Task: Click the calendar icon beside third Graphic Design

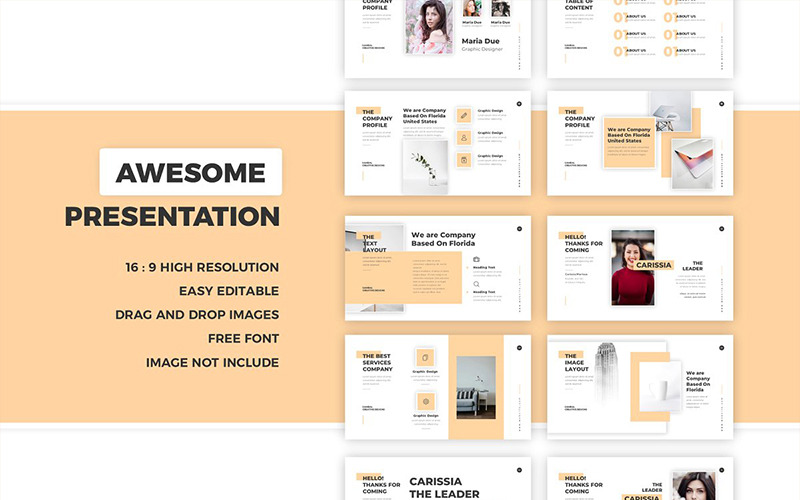Action: click(464, 160)
